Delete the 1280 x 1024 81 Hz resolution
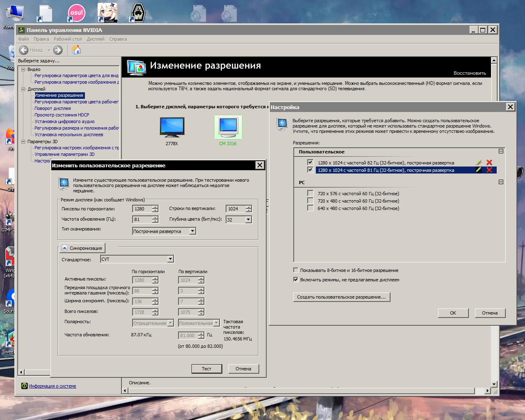Viewport: 525px width, 420px height. [489, 170]
